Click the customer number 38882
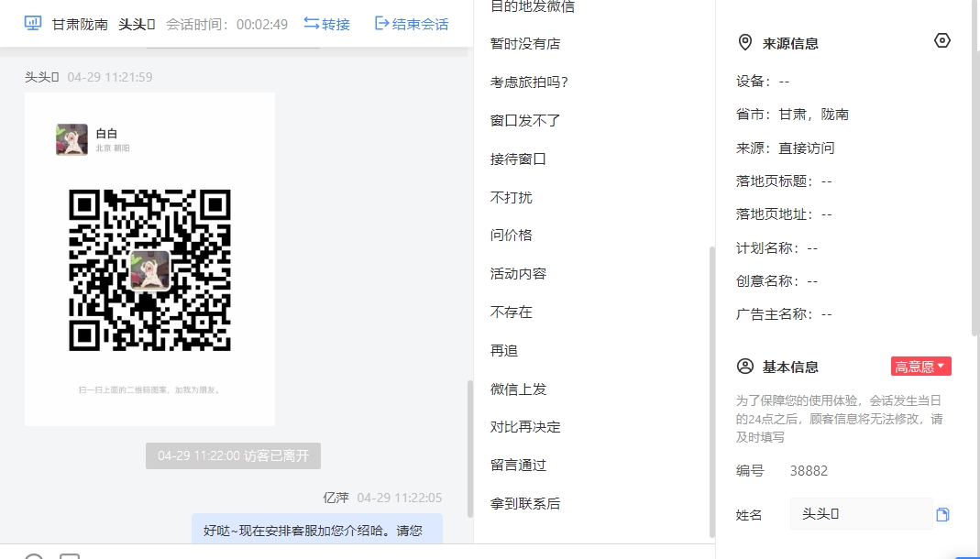Screen dimensions: 980x559 tap(809, 470)
